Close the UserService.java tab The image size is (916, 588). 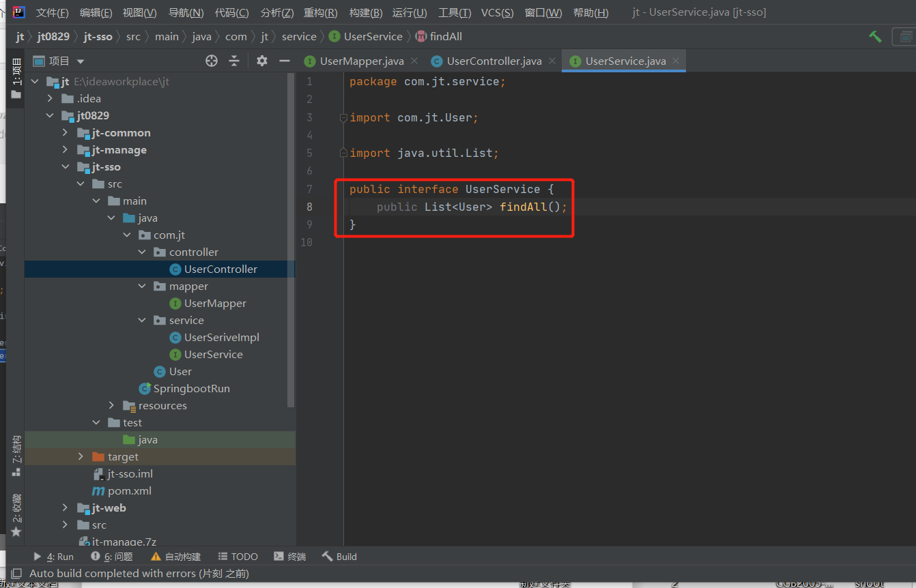[x=676, y=61]
